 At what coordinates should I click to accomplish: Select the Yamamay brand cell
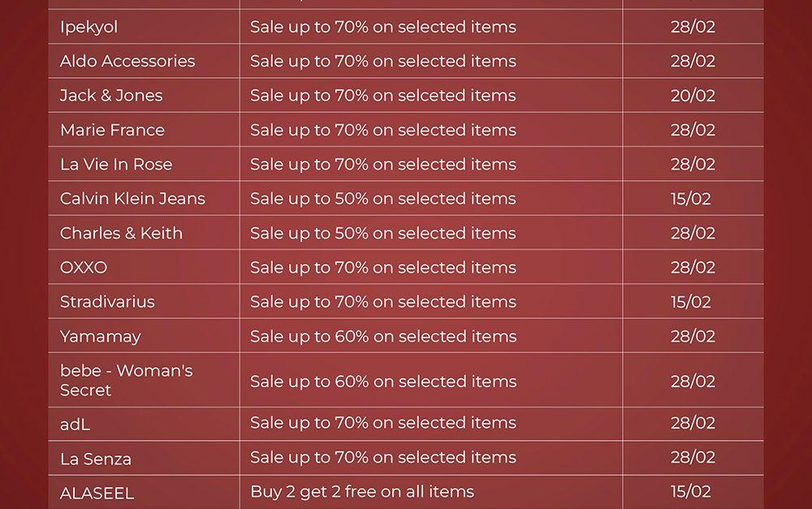pyautogui.click(x=100, y=336)
